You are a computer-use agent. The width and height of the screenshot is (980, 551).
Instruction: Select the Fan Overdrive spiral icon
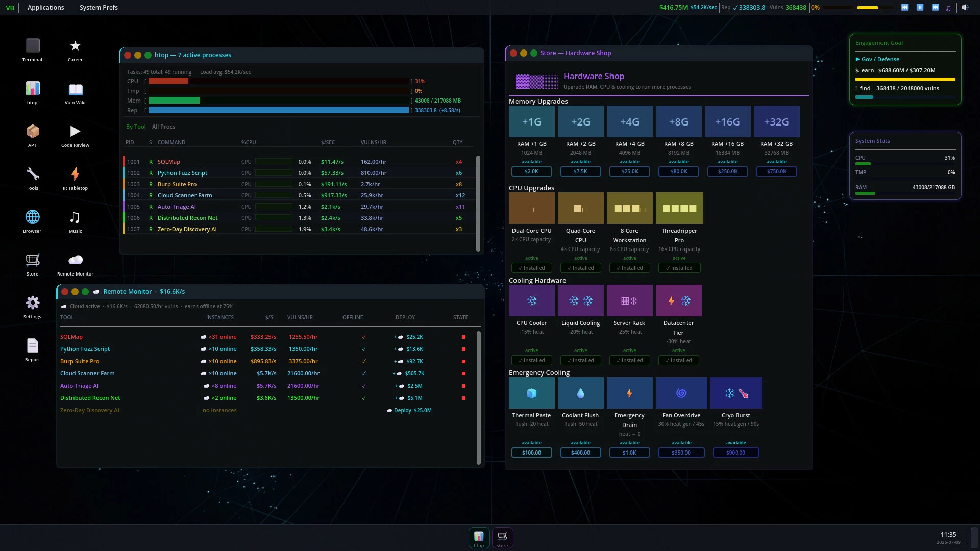681,393
